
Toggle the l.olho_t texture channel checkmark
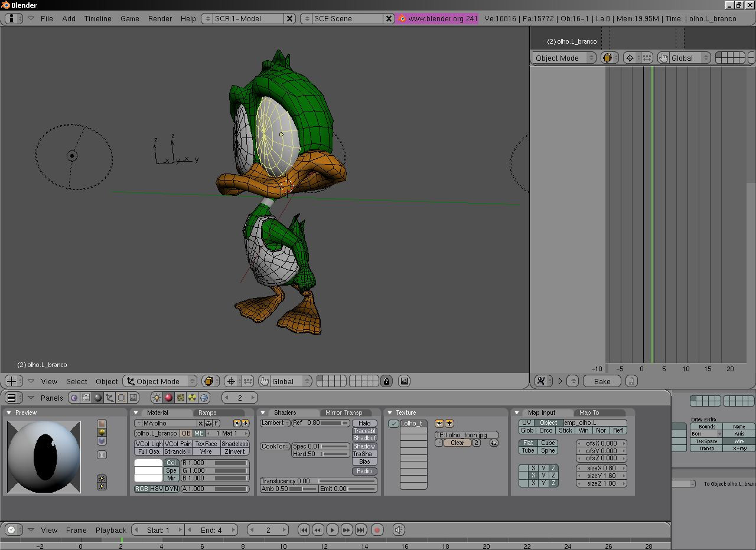(x=393, y=424)
